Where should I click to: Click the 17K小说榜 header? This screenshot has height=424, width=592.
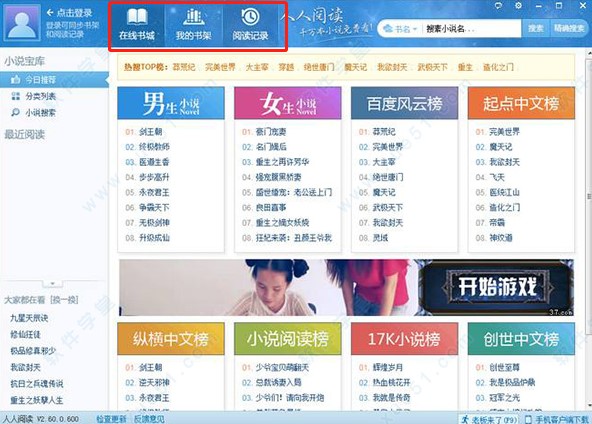[404, 339]
